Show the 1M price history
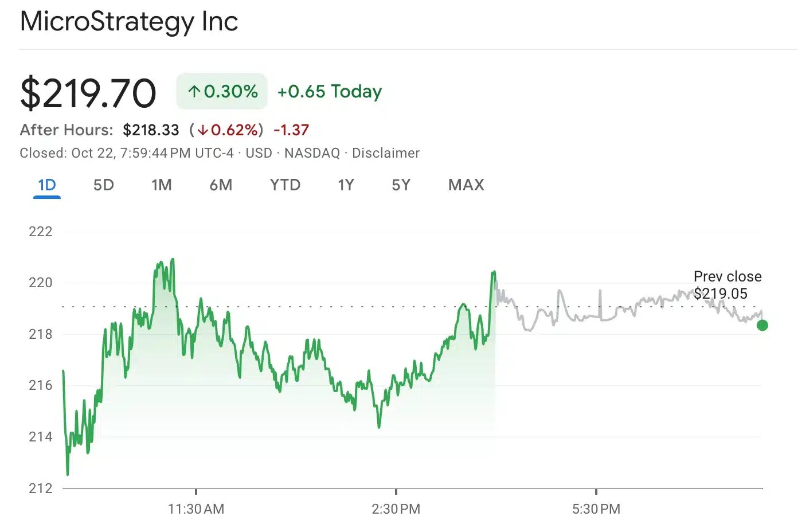Image resolution: width=798 pixels, height=532 pixels. pyautogui.click(x=162, y=185)
